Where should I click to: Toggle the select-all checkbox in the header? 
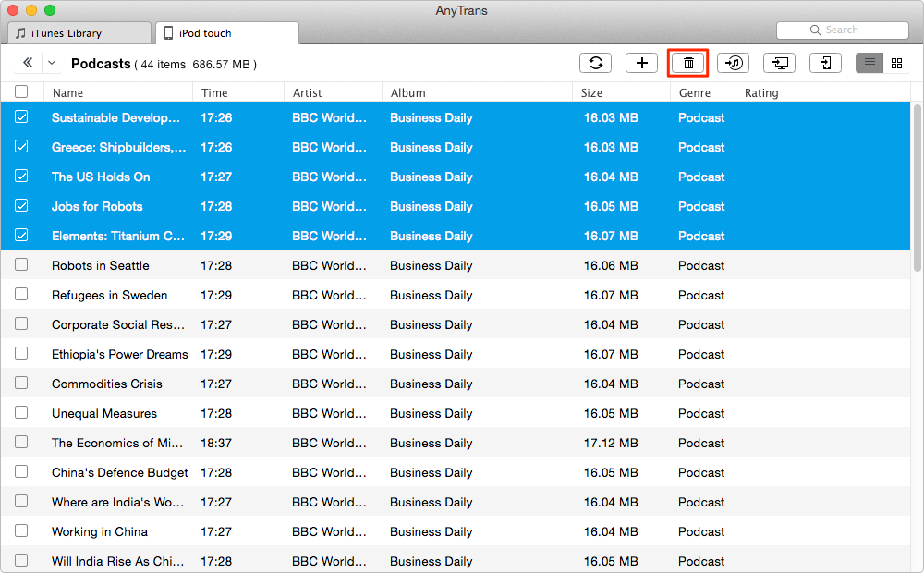pyautogui.click(x=21, y=92)
